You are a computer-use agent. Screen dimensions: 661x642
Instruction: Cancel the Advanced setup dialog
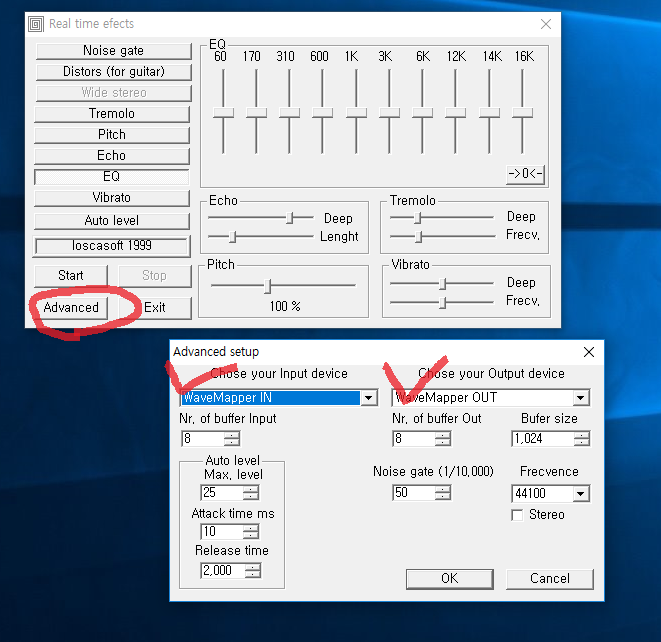[549, 578]
